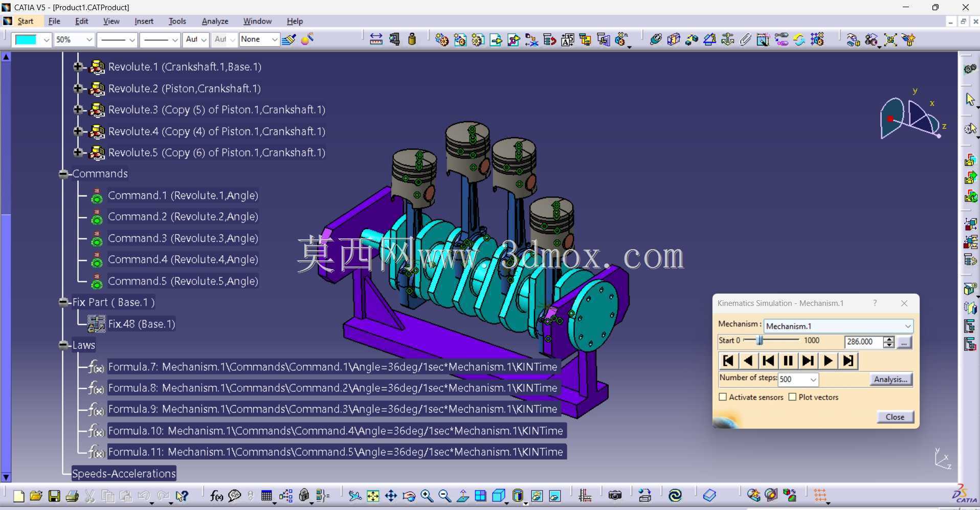Image resolution: width=980 pixels, height=510 pixels.
Task: Click the 286.000 time value field
Action: [863, 342]
